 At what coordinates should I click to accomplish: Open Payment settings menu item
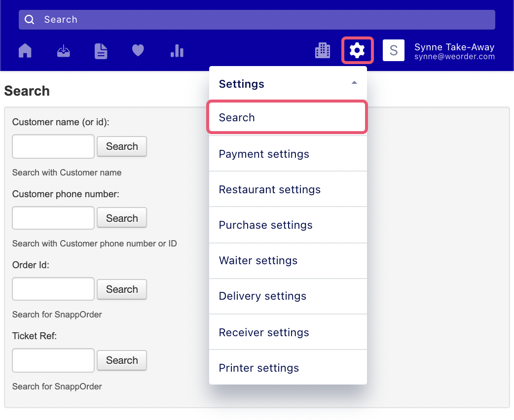[x=288, y=154]
